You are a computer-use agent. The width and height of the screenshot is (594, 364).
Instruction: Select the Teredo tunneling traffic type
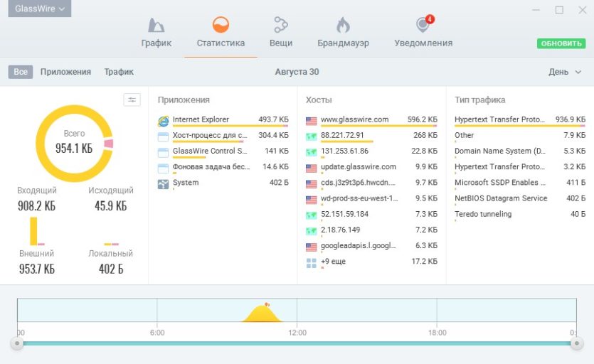[x=520, y=215]
